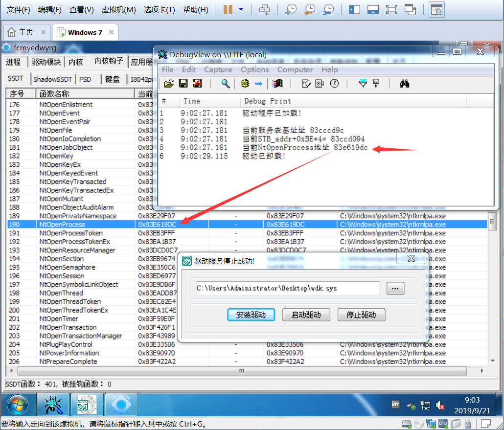Viewport: 504px width, 430px height.
Task: Toggle DebugView capture events icon
Action: (x=277, y=84)
